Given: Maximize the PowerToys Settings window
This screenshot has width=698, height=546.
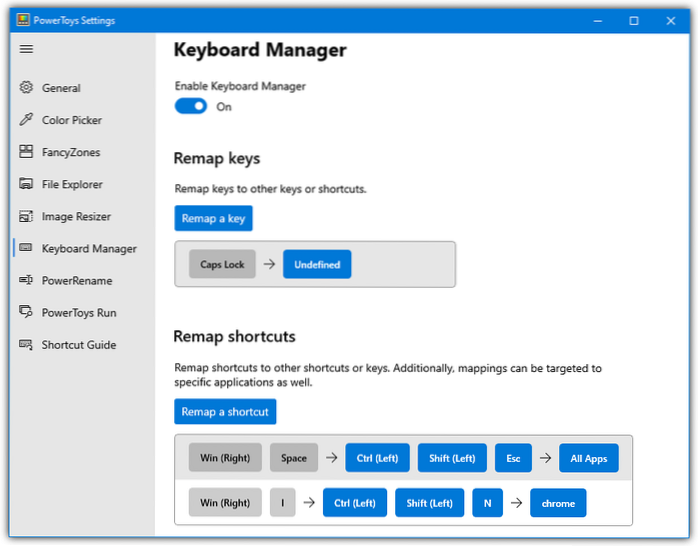Looking at the screenshot, I should click(x=634, y=20).
